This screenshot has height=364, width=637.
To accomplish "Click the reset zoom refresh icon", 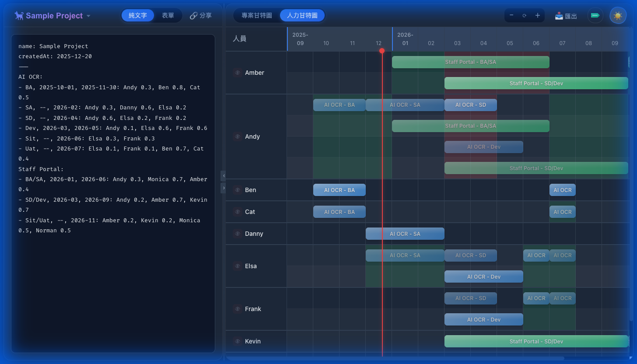I will [x=524, y=15].
